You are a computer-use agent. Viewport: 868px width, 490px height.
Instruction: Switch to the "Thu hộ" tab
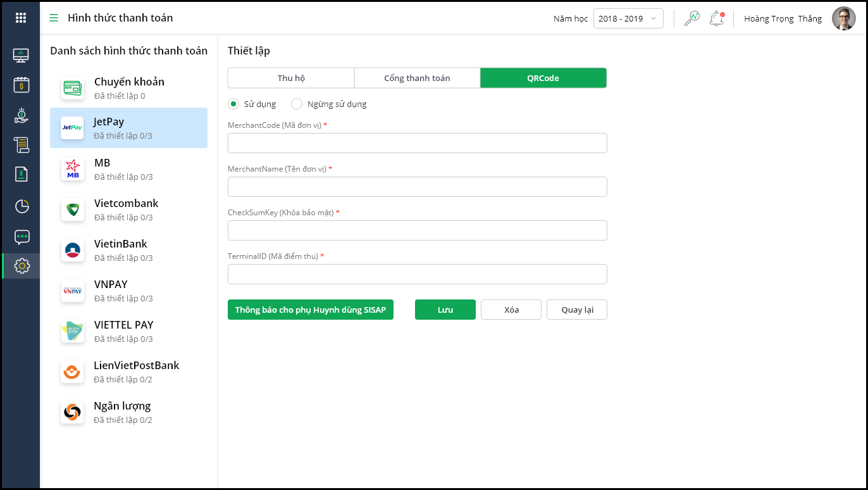pyautogui.click(x=291, y=78)
